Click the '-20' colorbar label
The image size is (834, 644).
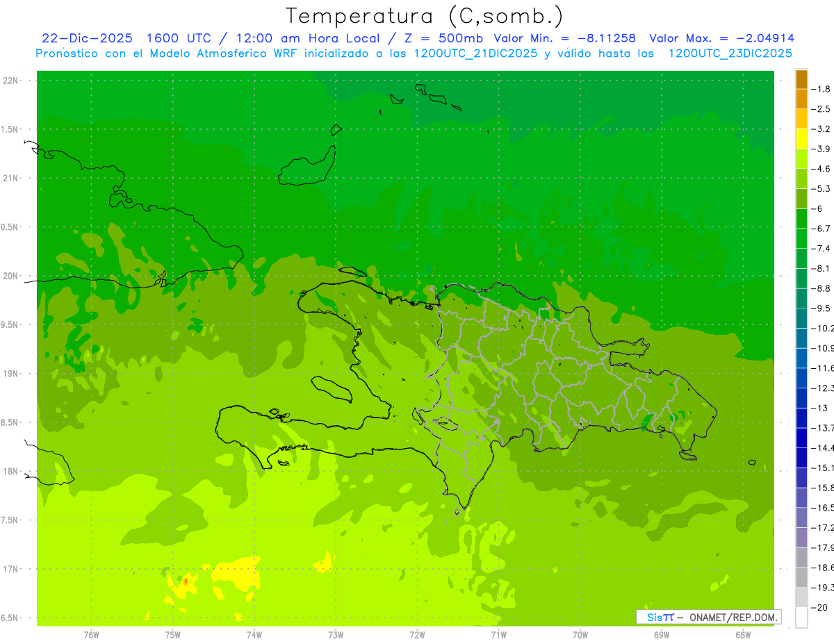point(819,607)
